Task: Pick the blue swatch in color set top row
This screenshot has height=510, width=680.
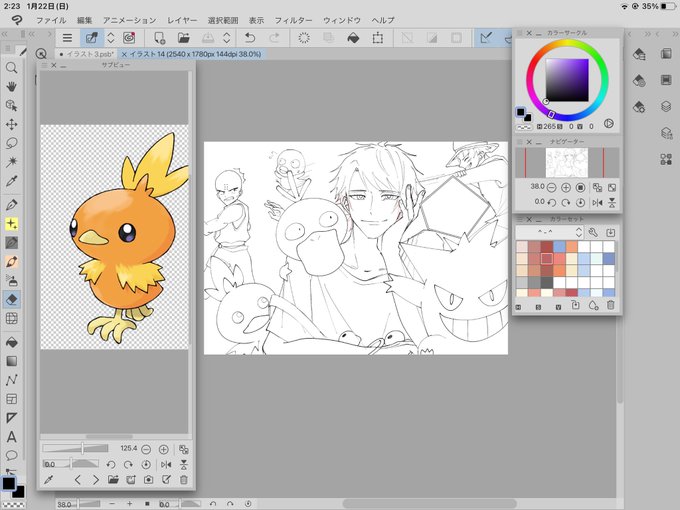Action: coord(559,246)
